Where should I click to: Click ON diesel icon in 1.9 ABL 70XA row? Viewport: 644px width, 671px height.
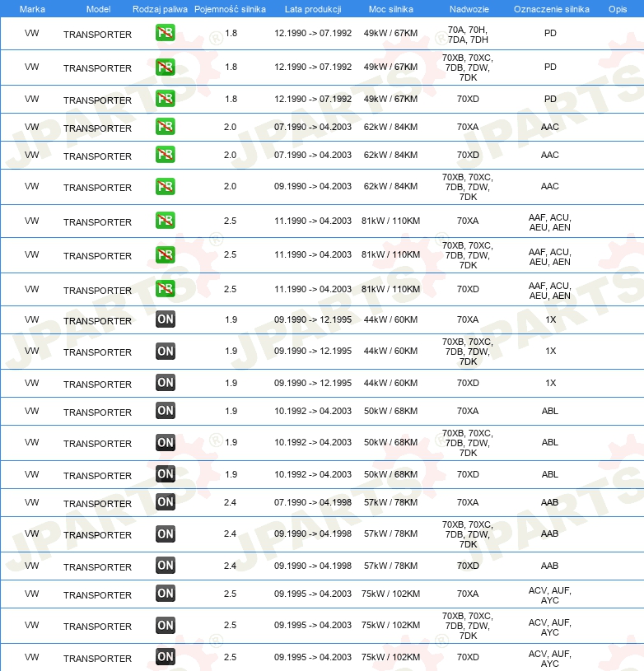(166, 411)
